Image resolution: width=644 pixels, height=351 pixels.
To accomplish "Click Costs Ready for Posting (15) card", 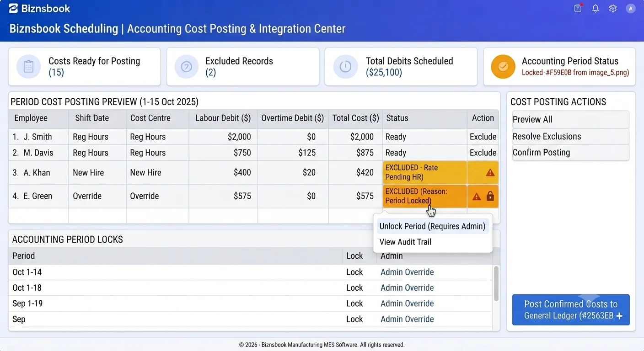I will click(x=84, y=67).
